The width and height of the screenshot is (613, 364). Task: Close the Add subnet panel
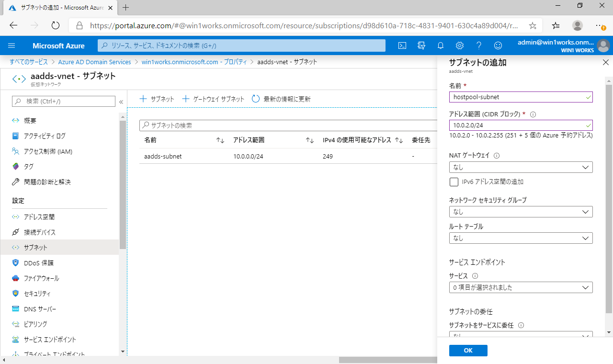click(x=605, y=63)
